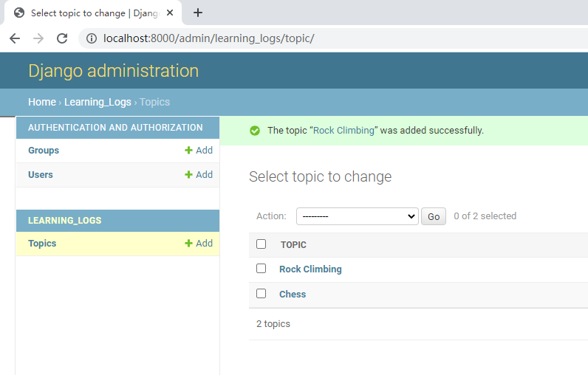Select the 'Select topic to change' browser tab
The width and height of the screenshot is (588, 375).
93,13
